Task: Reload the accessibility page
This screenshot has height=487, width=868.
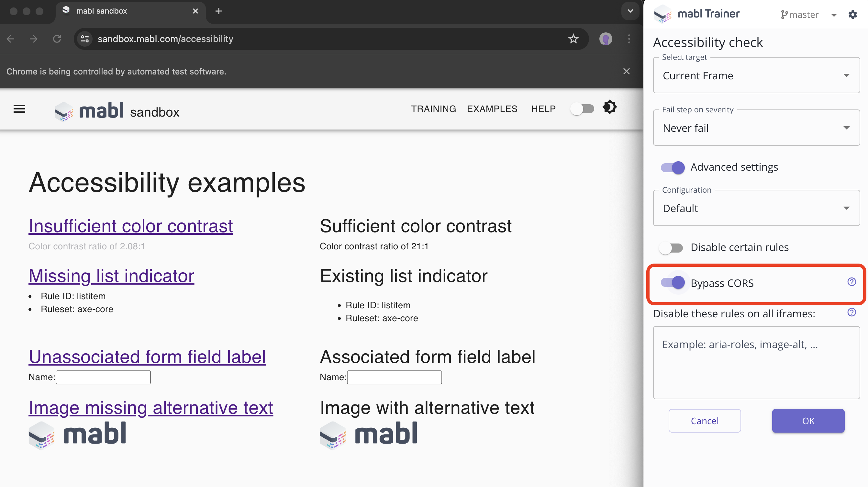Action: point(57,39)
